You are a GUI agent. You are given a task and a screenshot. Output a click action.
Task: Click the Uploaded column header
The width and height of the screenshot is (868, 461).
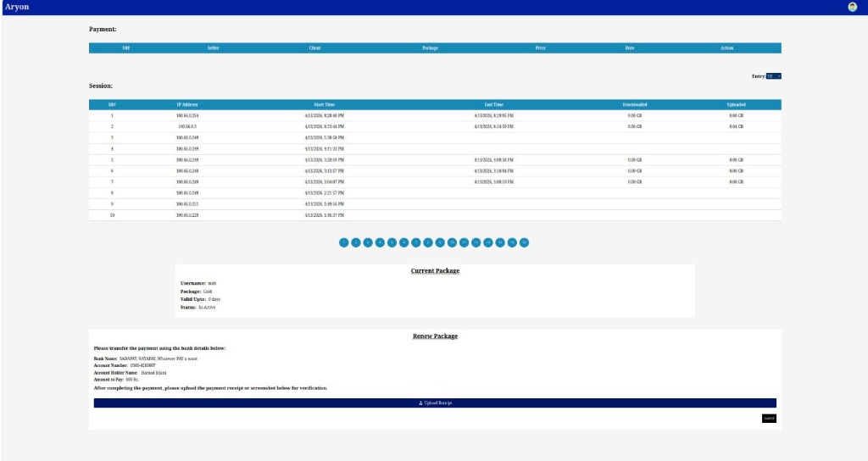(x=737, y=104)
